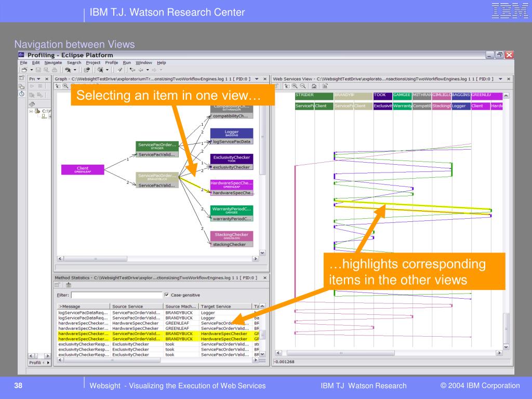Click Open Perspective icon on left bar
532x399 pixels.
click(x=22, y=78)
